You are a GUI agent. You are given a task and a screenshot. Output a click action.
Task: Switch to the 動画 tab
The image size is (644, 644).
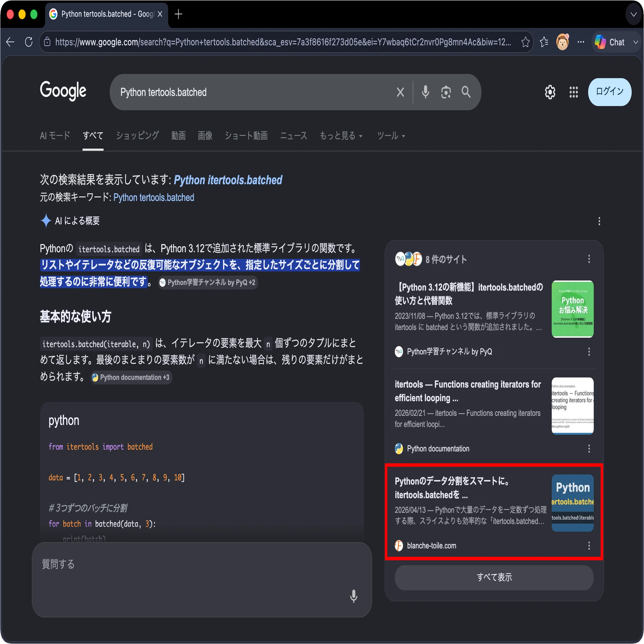point(179,136)
